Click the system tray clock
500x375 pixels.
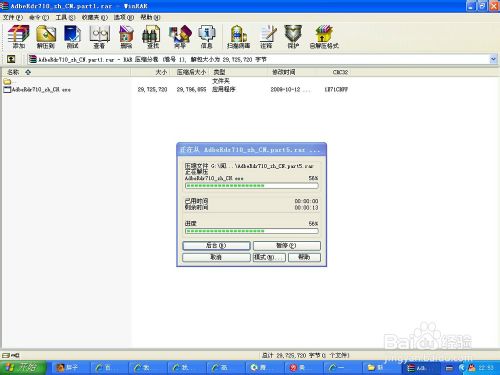[x=486, y=368]
